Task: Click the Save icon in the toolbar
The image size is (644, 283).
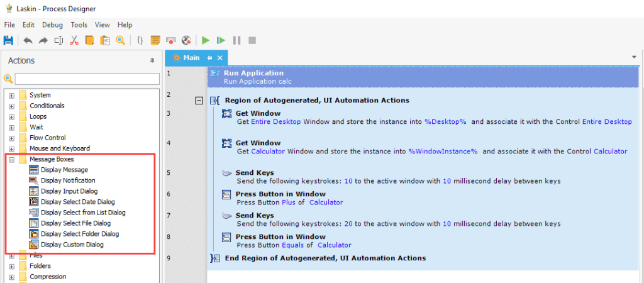Action: pyautogui.click(x=8, y=40)
